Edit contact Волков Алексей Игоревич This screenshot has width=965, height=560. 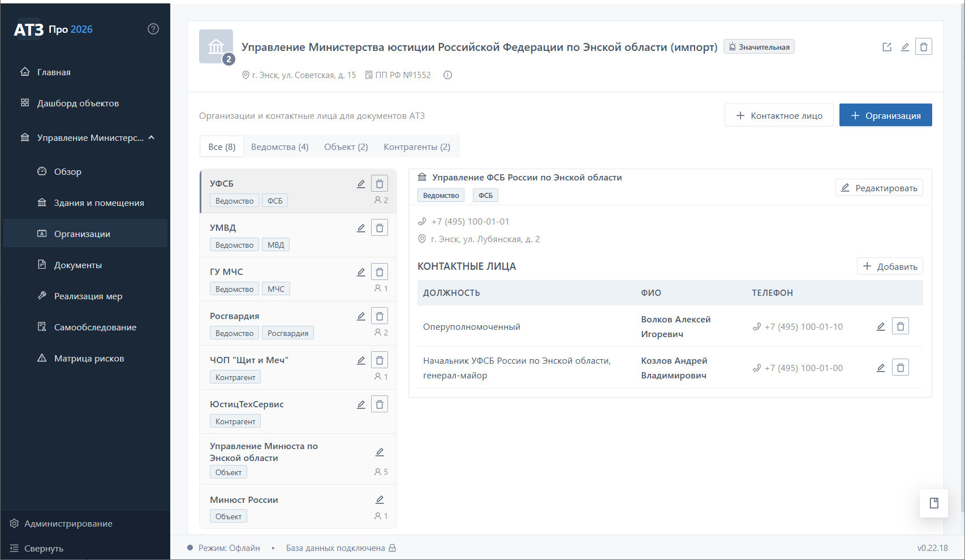(x=881, y=326)
